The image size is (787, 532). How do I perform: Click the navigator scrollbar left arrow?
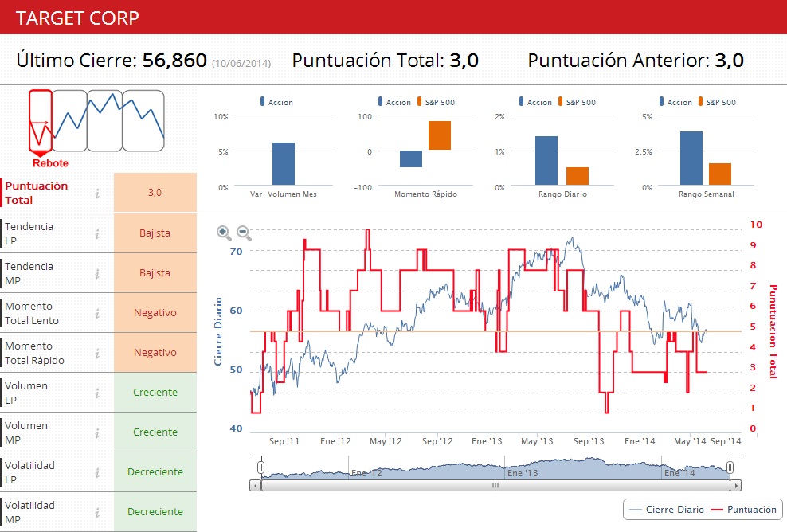click(256, 485)
